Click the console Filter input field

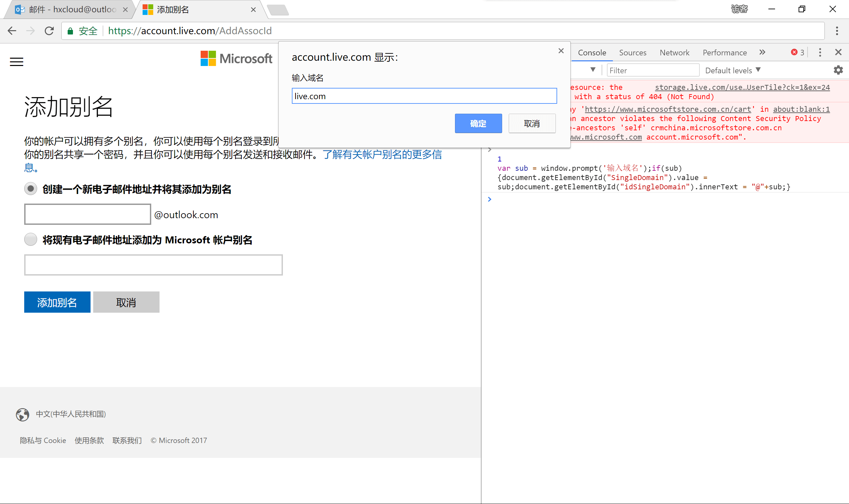pyautogui.click(x=653, y=70)
